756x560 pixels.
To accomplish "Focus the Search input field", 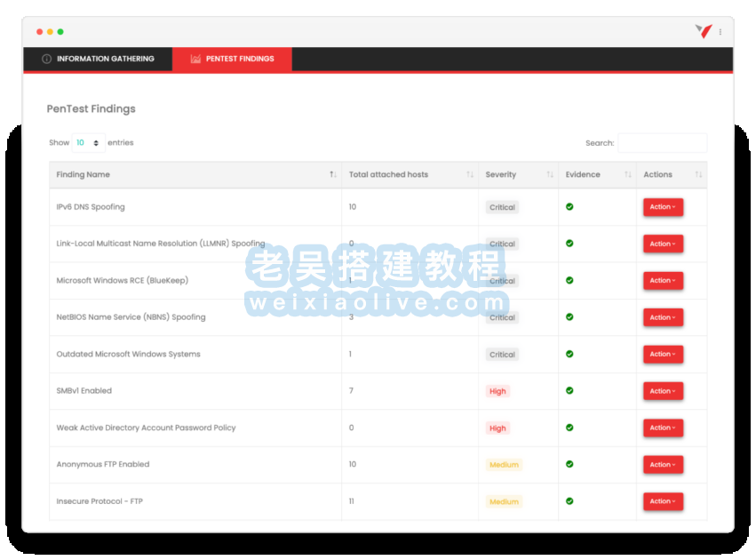I will (662, 143).
